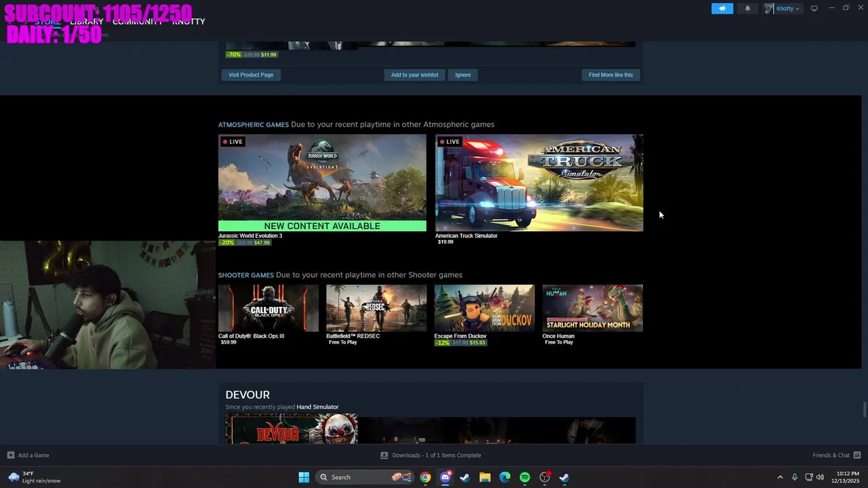
Task: Open File Explorer from taskbar
Action: (x=485, y=477)
